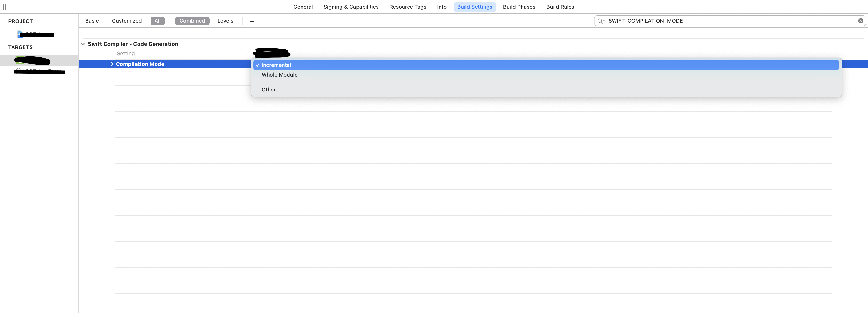Image resolution: width=868 pixels, height=313 pixels.
Task: Select Other... in the popup menu
Action: pos(270,90)
